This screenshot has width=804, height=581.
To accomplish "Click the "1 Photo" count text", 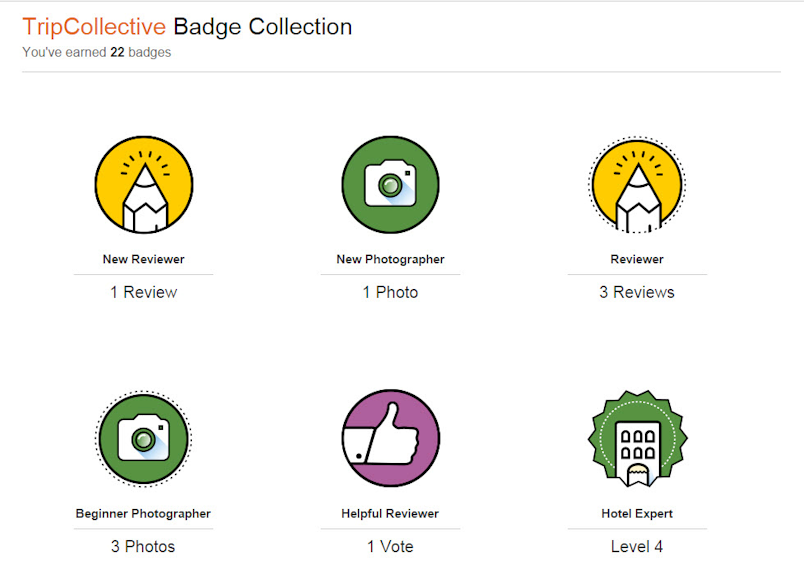I will pos(390,292).
